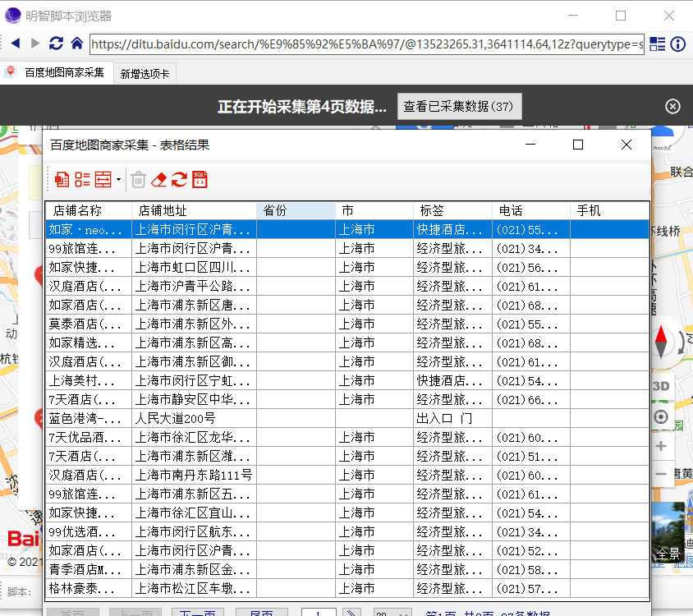Select the cell 上海市静安区中华...
The image size is (693, 616).
(x=194, y=399)
